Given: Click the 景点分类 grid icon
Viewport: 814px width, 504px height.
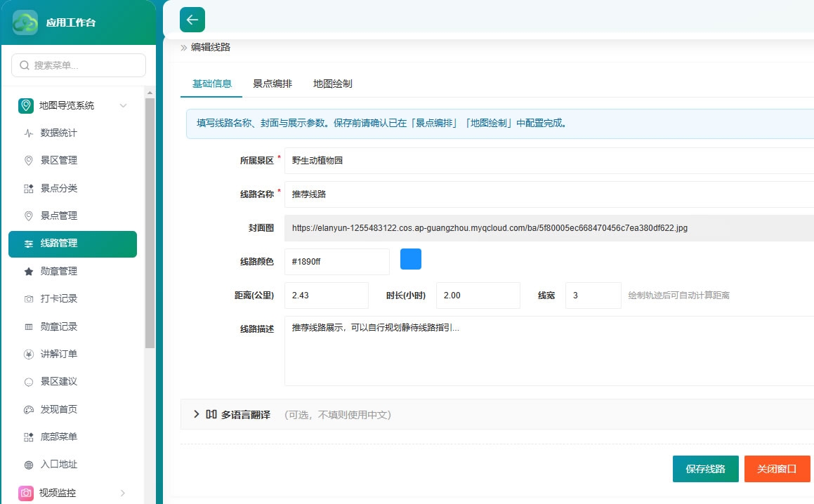Looking at the screenshot, I should point(29,188).
